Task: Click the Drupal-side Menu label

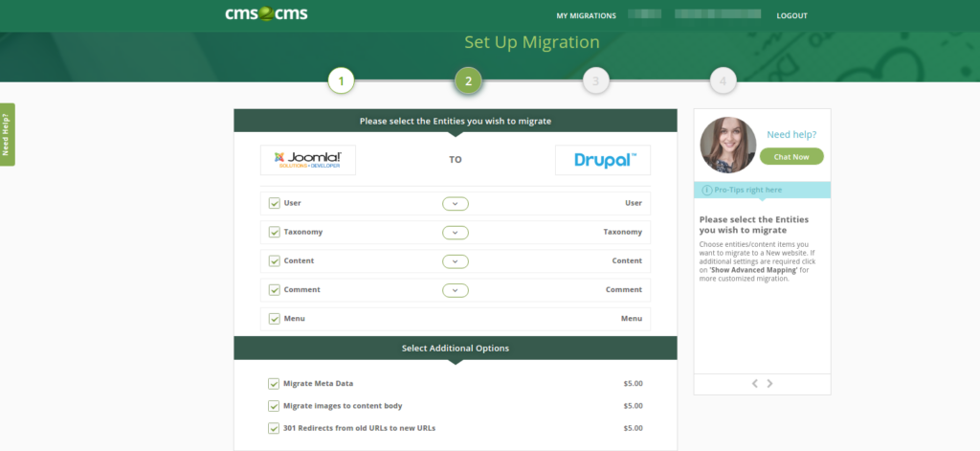Action: click(632, 319)
